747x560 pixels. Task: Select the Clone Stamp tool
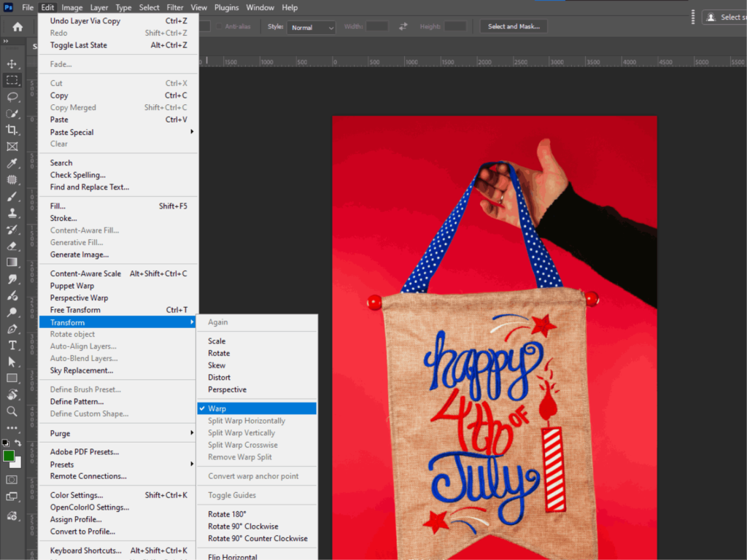(12, 213)
